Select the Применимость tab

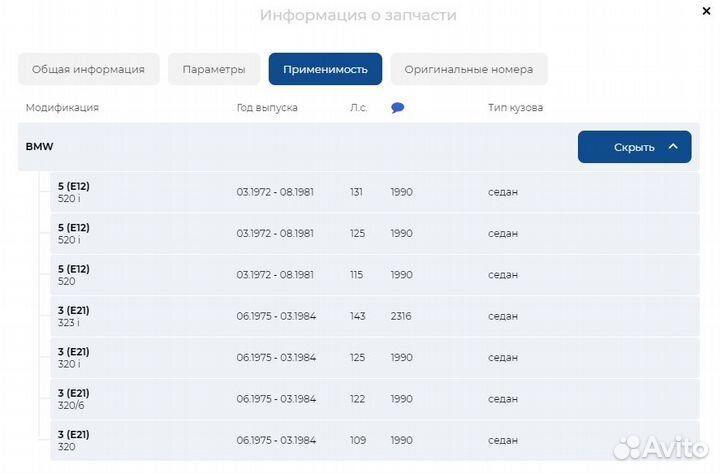[x=325, y=69]
